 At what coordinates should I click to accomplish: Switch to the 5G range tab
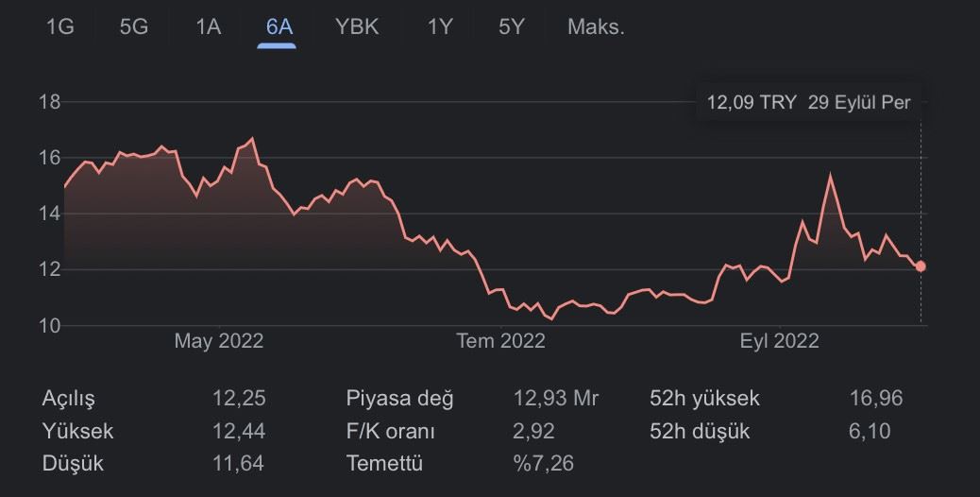[x=134, y=26]
